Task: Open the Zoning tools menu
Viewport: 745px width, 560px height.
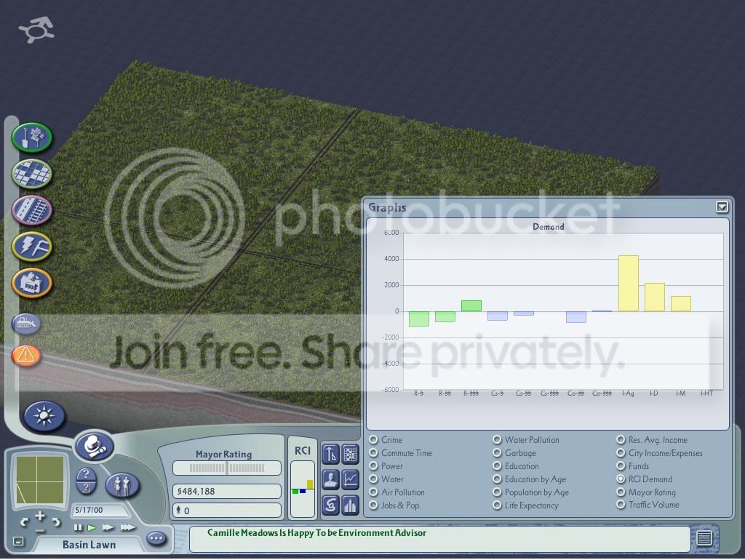Action: pos(32,173)
